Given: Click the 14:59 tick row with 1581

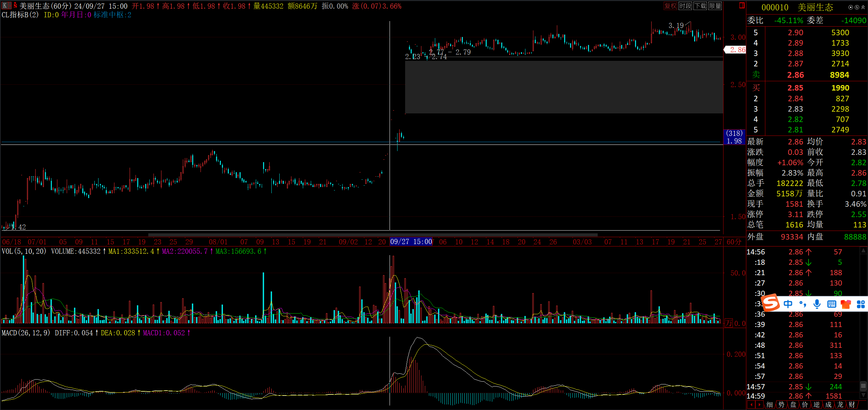Looking at the screenshot, I should pos(802,396).
